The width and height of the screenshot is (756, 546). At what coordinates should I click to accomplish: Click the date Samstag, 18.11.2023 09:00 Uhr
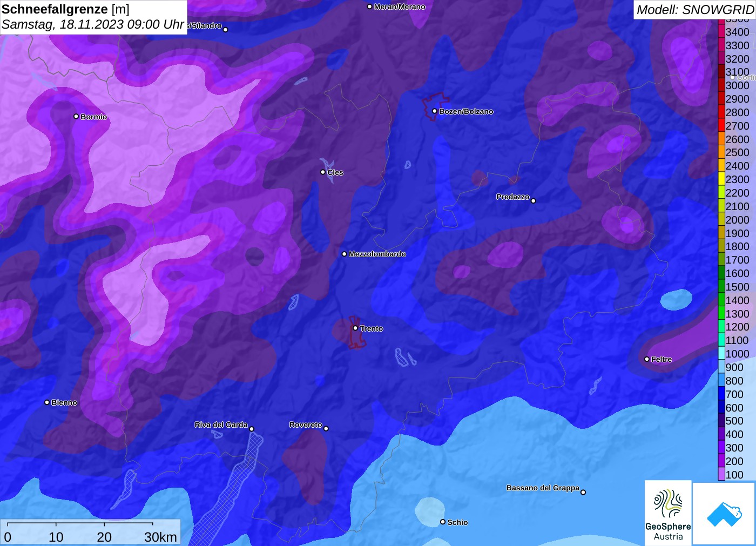(93, 24)
